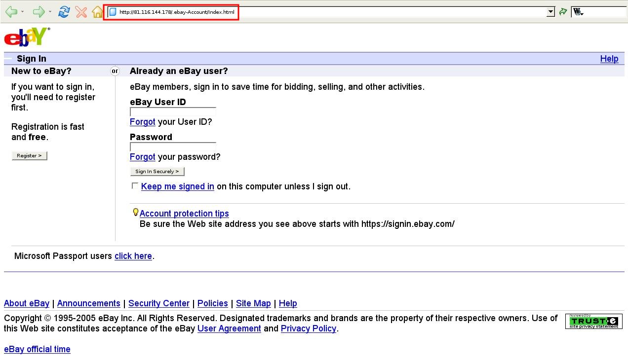This screenshot has width=628, height=364.
Task: Click the https://signin.ebay.com/ address text
Action: [x=408, y=224]
